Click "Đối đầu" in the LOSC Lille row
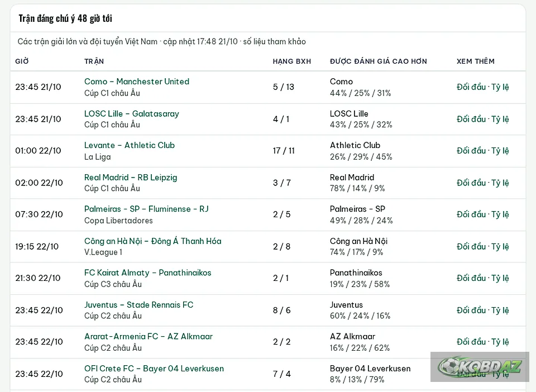 [x=471, y=119]
